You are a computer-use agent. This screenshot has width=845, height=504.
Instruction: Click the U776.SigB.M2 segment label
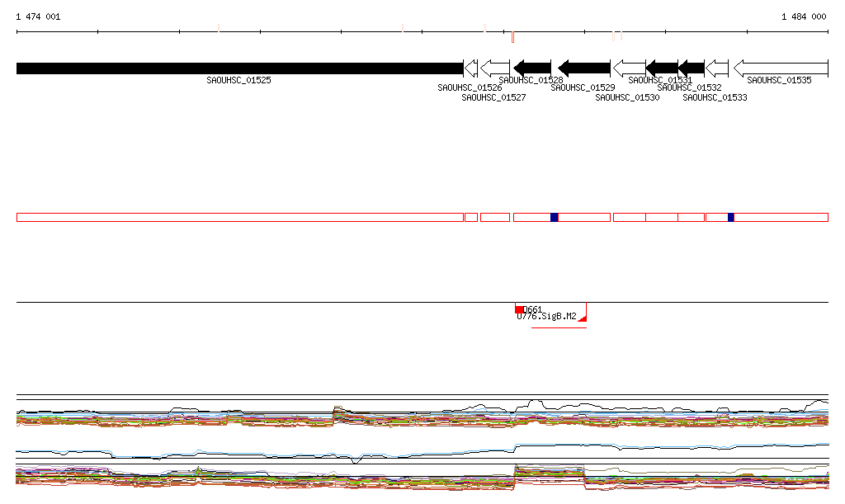click(546, 317)
